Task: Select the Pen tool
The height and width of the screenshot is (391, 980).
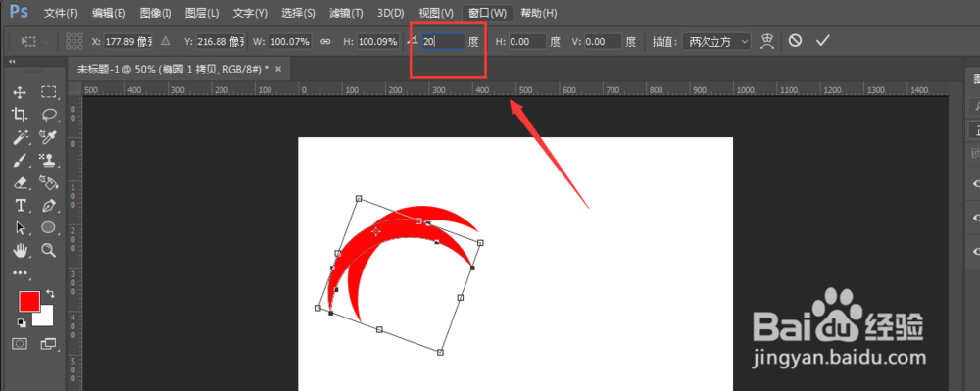Action: (48, 206)
